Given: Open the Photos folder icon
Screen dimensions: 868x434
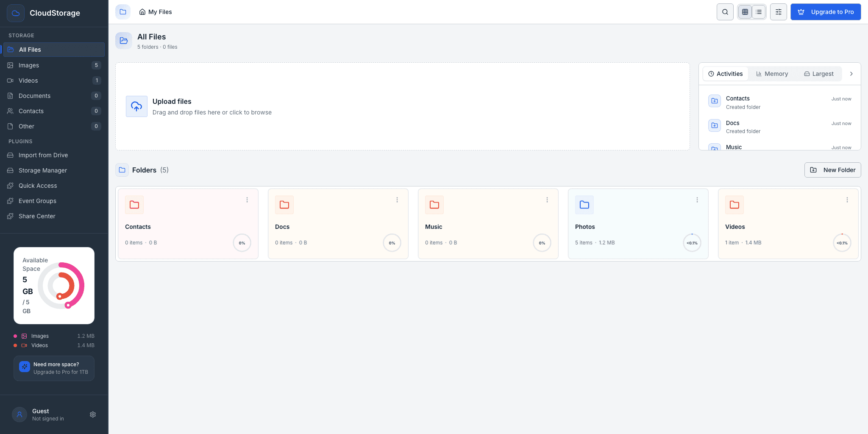Looking at the screenshot, I should (x=584, y=205).
